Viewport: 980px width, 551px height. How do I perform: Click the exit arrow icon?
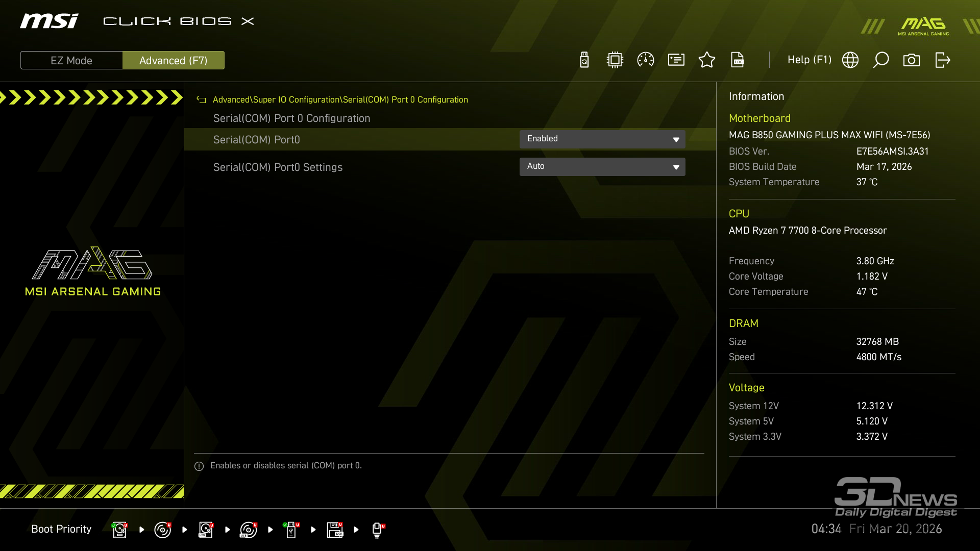[942, 60]
